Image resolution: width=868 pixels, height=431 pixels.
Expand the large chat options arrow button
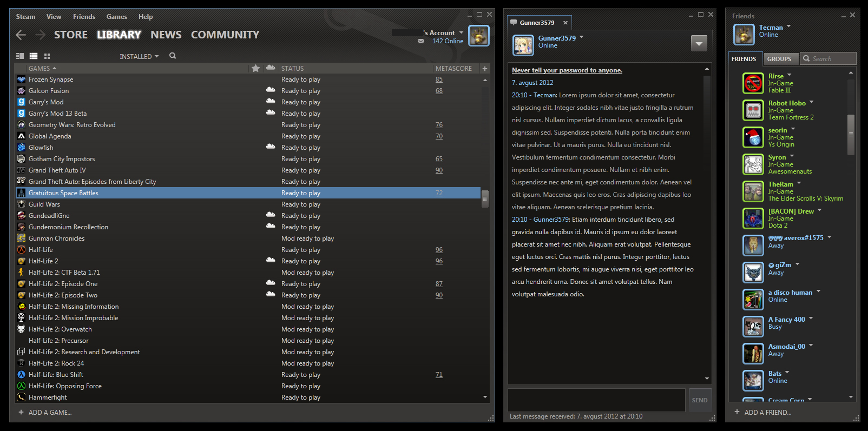pyautogui.click(x=699, y=43)
